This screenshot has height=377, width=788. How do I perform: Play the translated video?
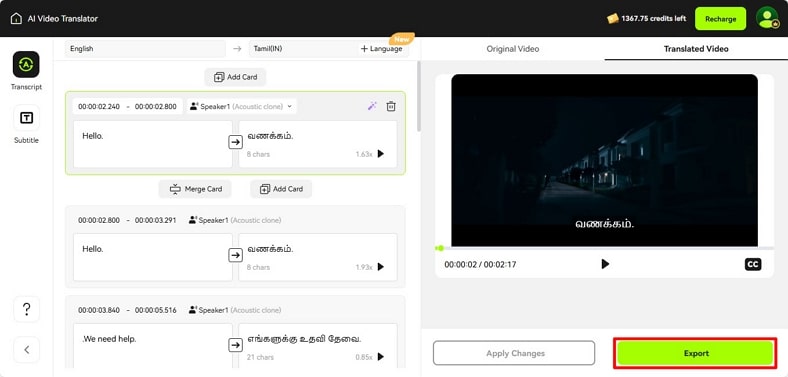point(605,264)
